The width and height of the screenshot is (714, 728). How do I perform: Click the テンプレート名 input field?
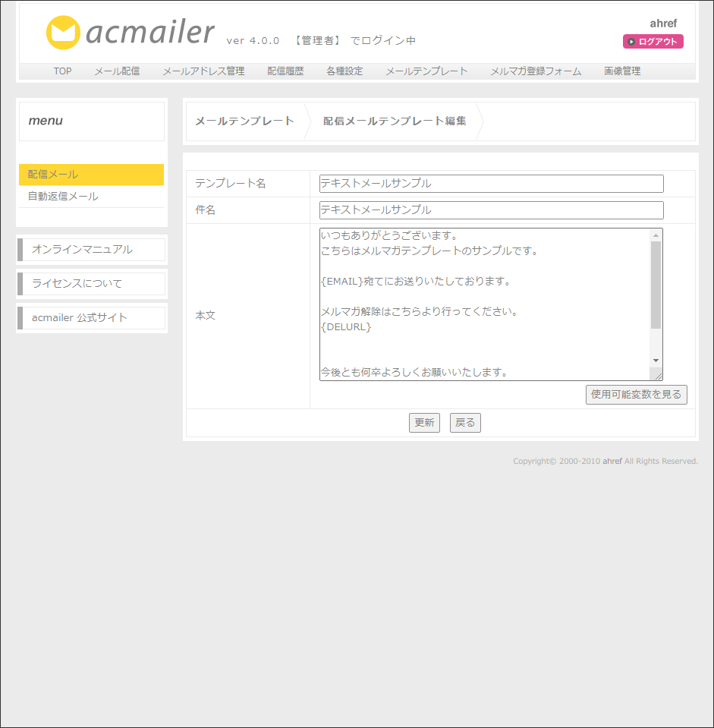click(490, 184)
